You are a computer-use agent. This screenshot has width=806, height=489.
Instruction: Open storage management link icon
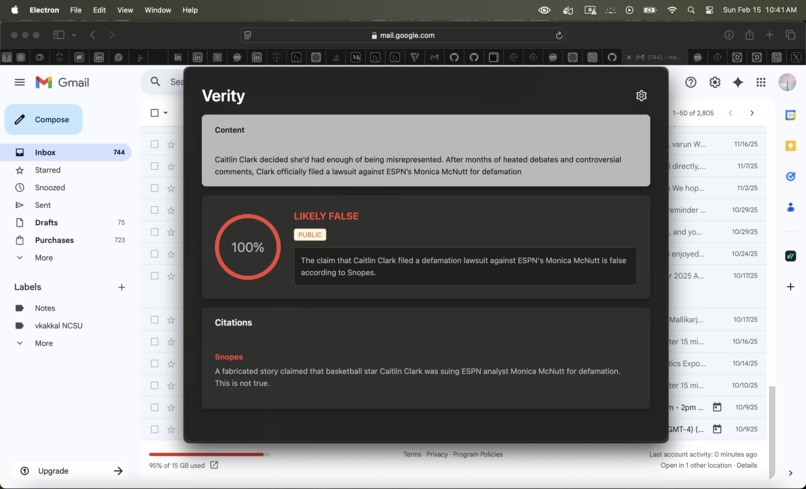tap(214, 465)
